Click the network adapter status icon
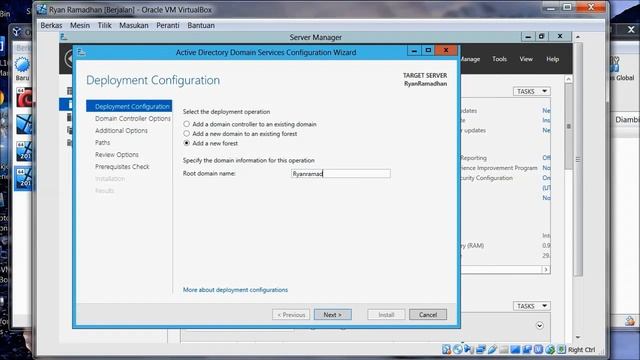640x360 pixels. (481, 349)
